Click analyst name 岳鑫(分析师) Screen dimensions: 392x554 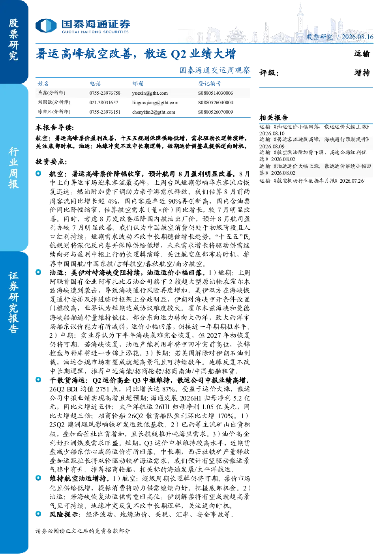[51, 93]
